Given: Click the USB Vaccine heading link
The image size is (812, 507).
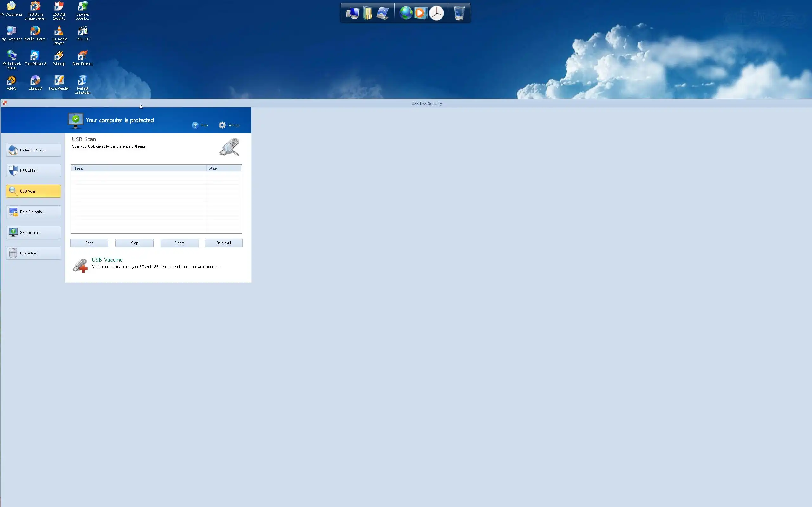Looking at the screenshot, I should (x=107, y=260).
